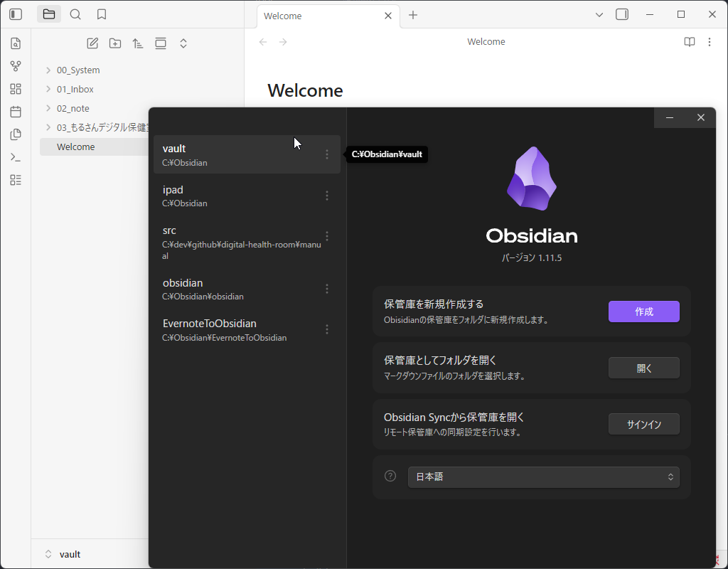Open graph view from ribbon

pos(16,66)
